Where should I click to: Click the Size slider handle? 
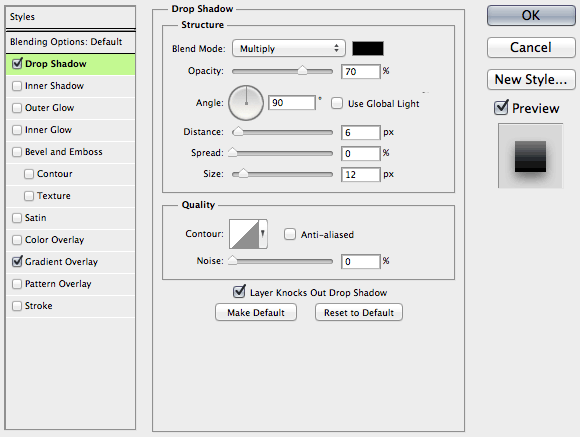click(243, 173)
